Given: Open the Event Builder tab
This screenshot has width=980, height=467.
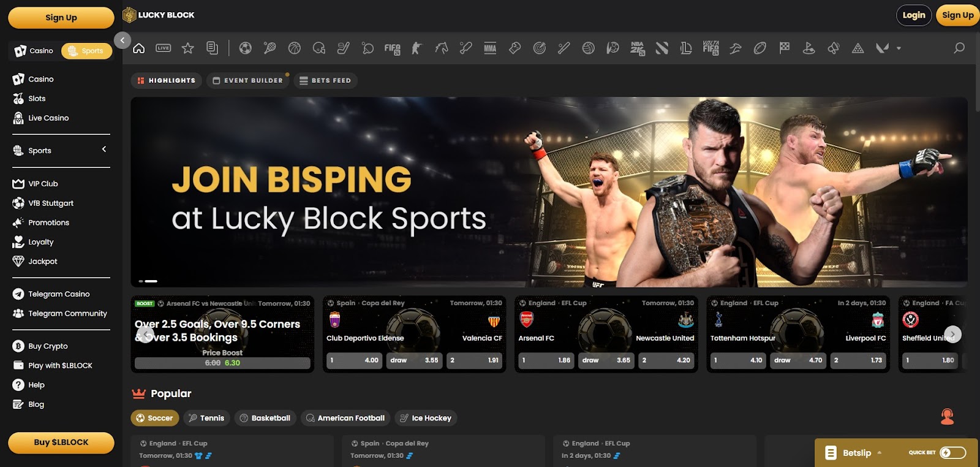Looking at the screenshot, I should pos(247,80).
